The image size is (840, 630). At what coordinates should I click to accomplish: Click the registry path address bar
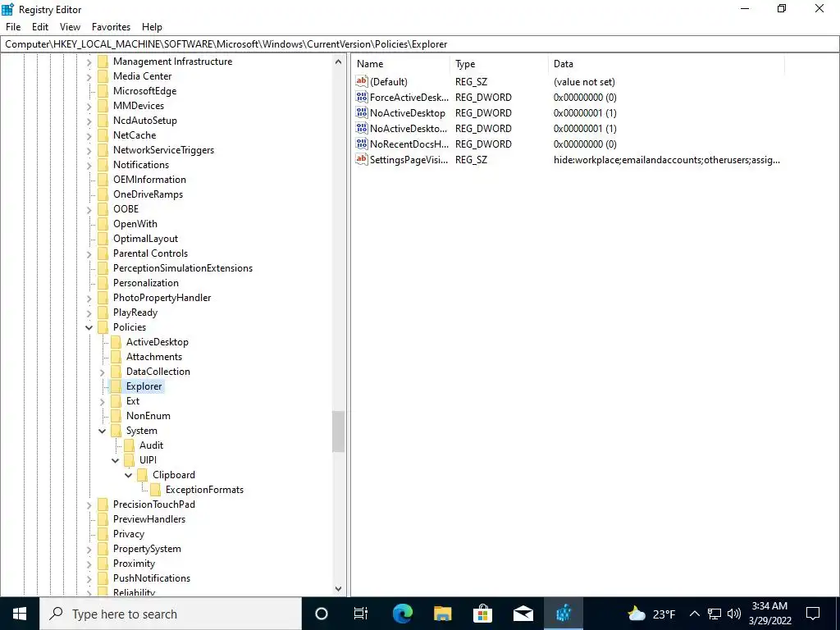point(420,44)
